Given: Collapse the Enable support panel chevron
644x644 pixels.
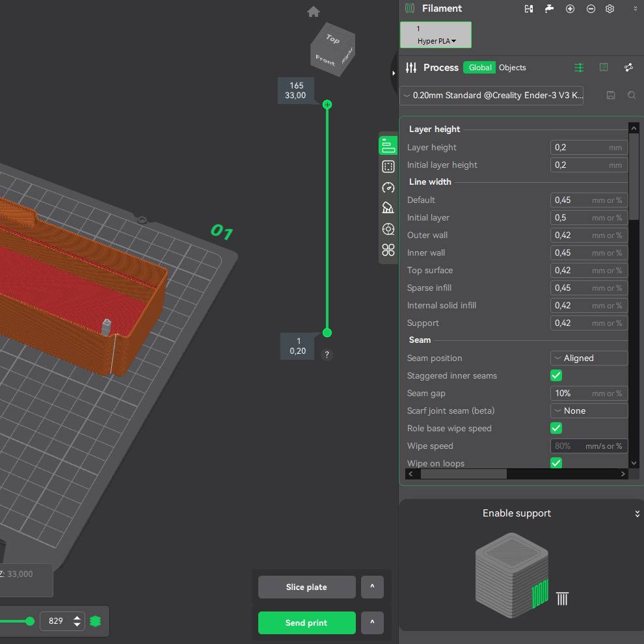Looking at the screenshot, I should (637, 514).
